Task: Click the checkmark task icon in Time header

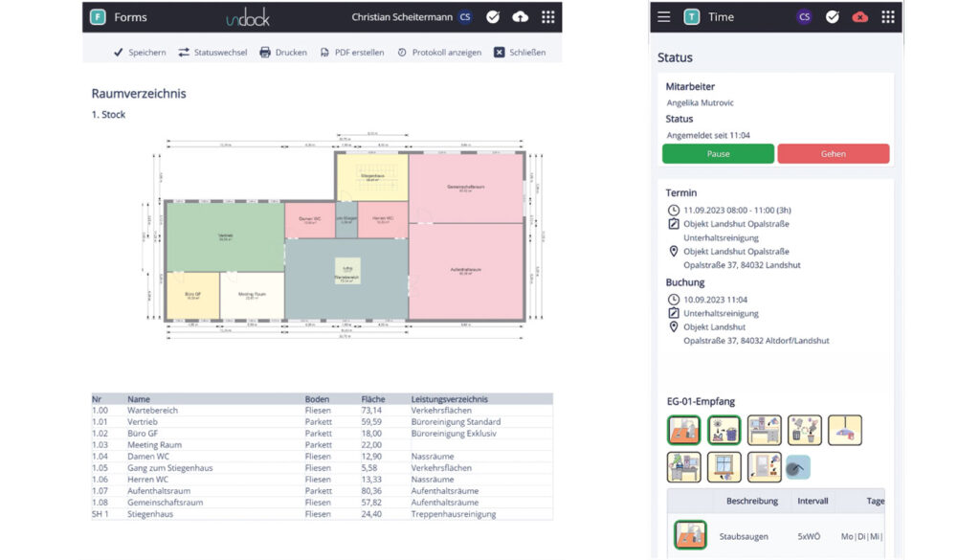Action: click(833, 16)
